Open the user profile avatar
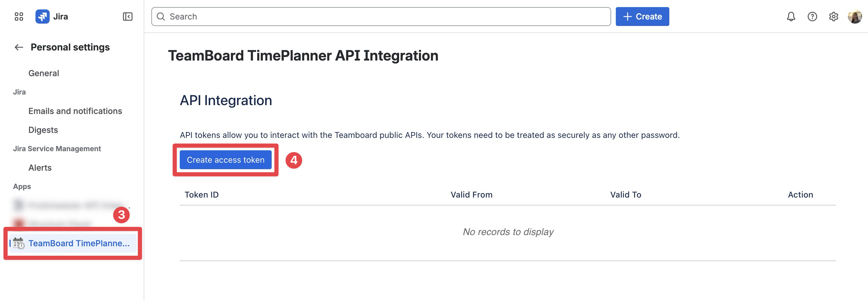868x300 pixels. [854, 17]
